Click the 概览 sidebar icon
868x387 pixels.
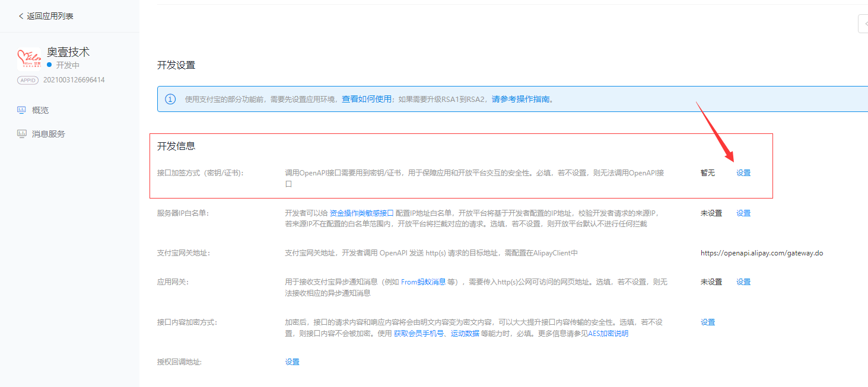click(21, 110)
